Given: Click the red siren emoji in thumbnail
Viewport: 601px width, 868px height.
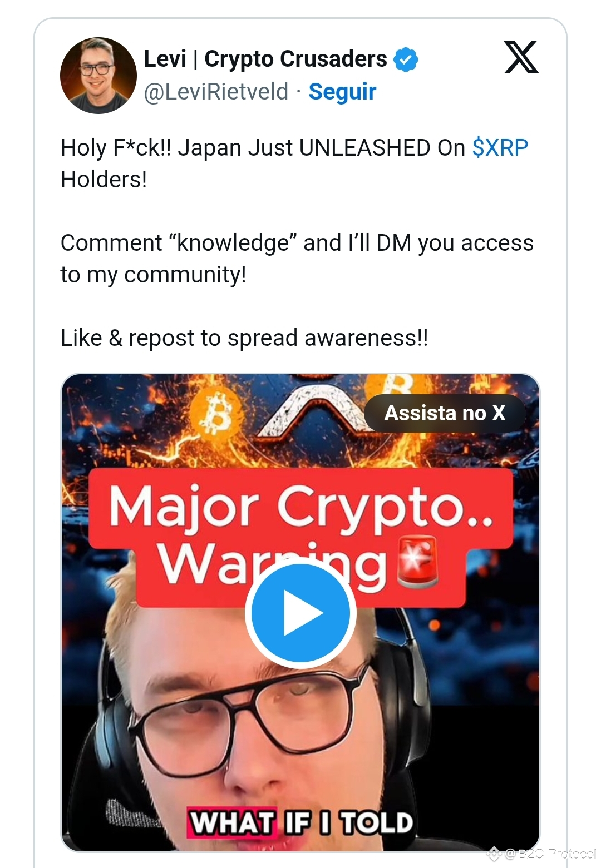Looking at the screenshot, I should click(x=417, y=563).
